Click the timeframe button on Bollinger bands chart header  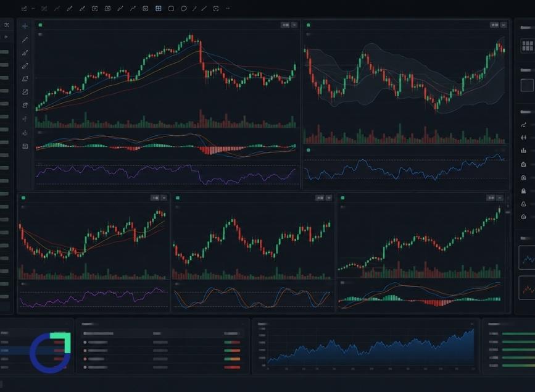click(x=494, y=25)
